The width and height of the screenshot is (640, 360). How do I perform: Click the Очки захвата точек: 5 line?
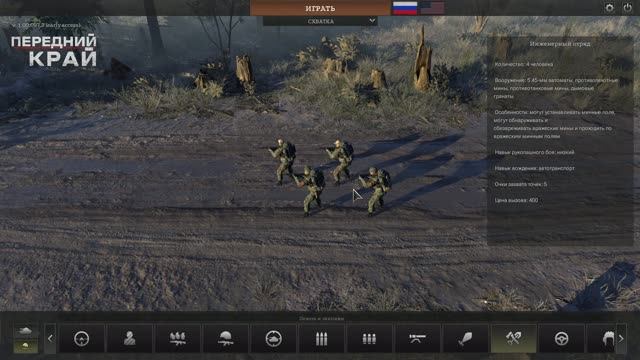(x=520, y=184)
